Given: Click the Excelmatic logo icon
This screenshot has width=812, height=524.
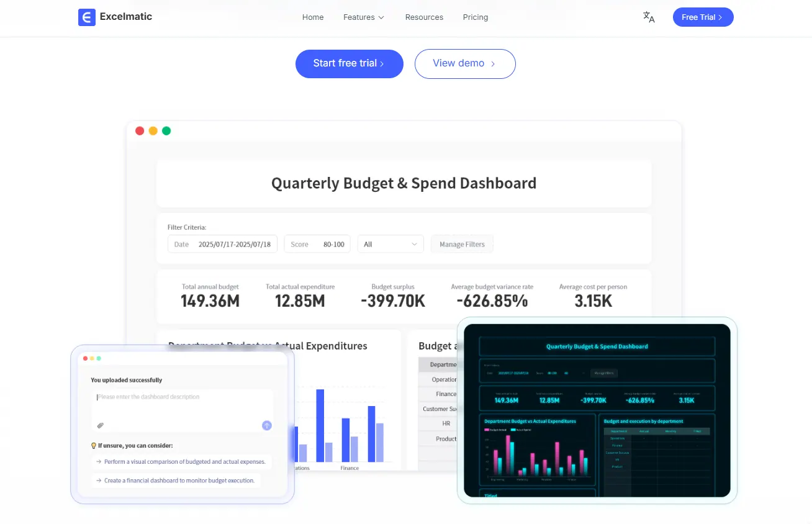Looking at the screenshot, I should coord(87,17).
